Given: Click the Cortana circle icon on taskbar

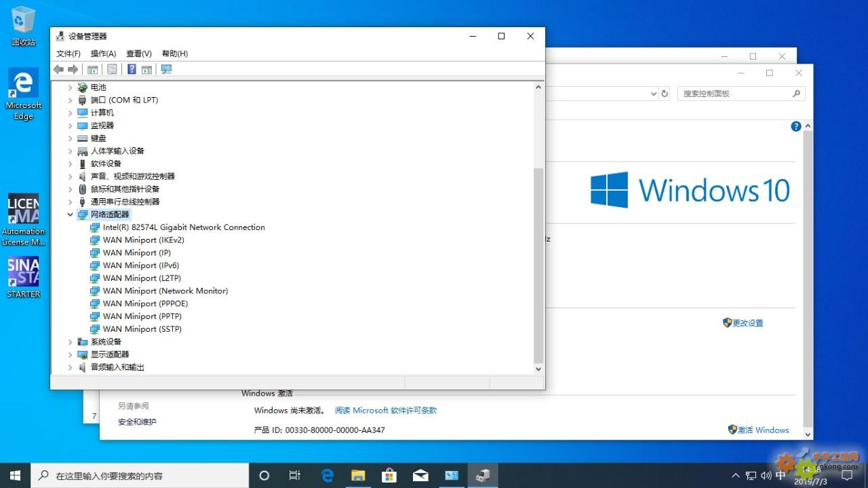Looking at the screenshot, I should [x=264, y=476].
